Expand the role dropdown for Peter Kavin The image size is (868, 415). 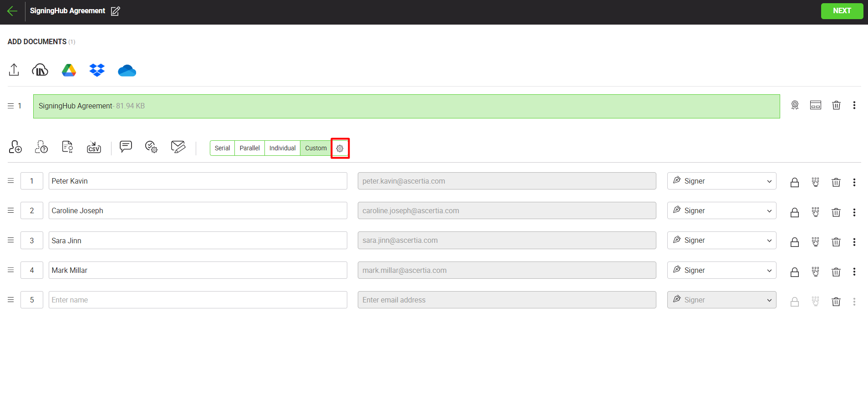(x=721, y=181)
